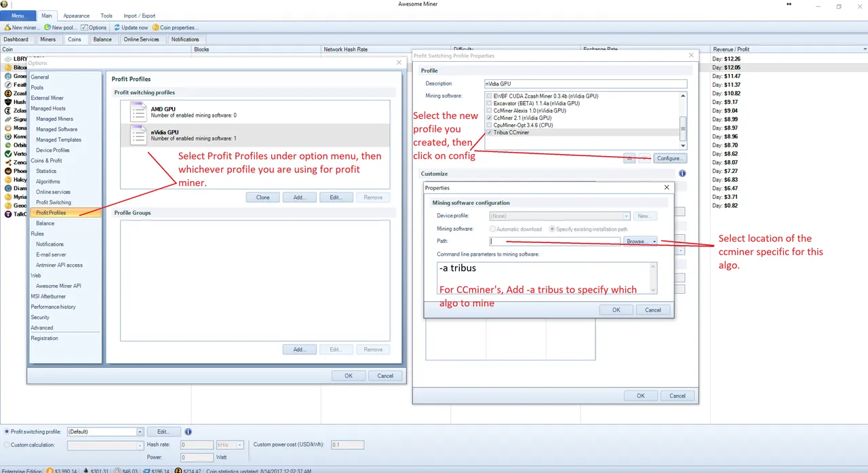Select Automatic download radio button
Screen dimensions: 868x473
pos(492,229)
